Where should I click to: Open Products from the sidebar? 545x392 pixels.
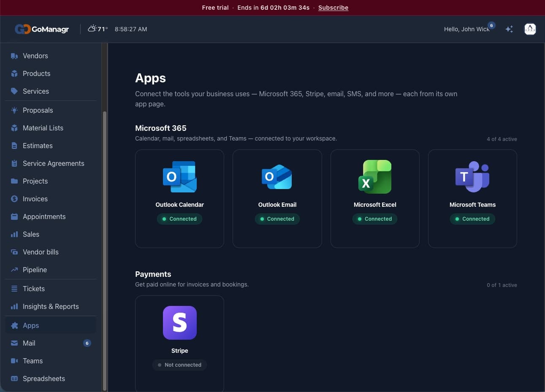point(51,73)
